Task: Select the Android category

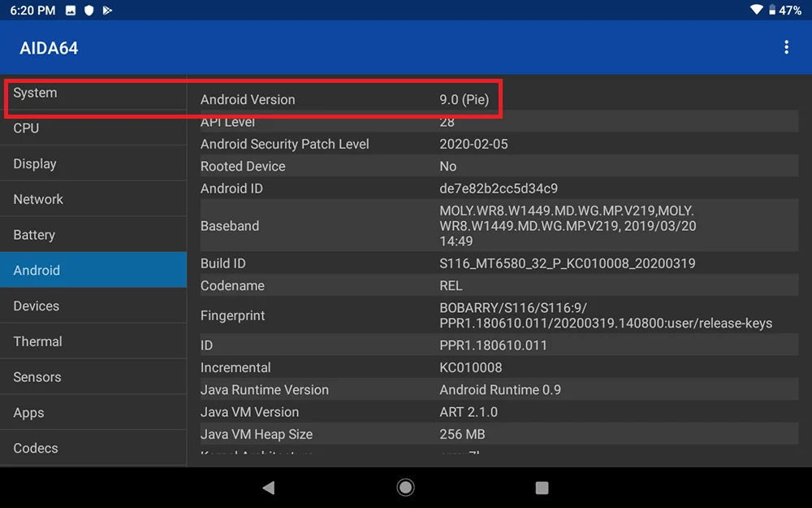Action: 93,270
